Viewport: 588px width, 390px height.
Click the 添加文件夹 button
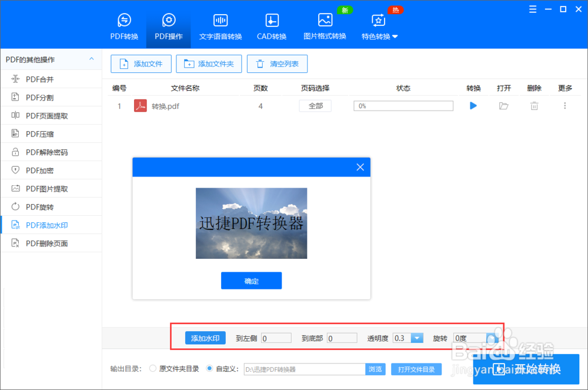pyautogui.click(x=209, y=64)
